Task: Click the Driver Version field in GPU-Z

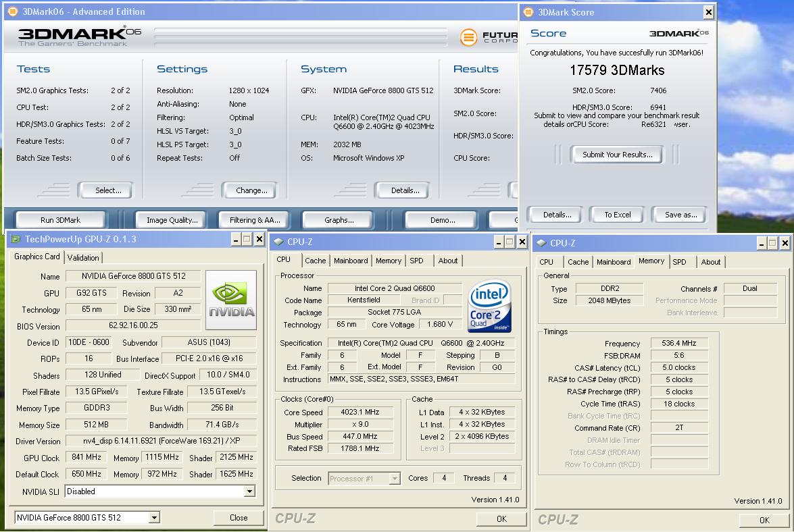Action: point(162,440)
